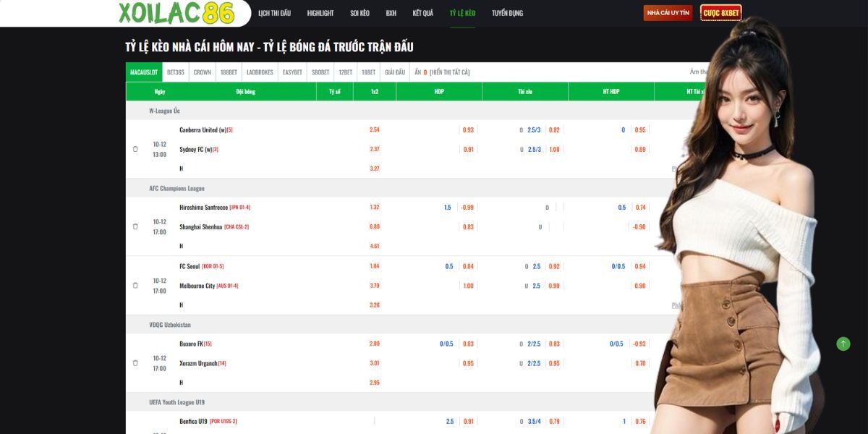The height and width of the screenshot is (434, 868).
Task: Click the Cược 8XBET button
Action: coord(720,13)
